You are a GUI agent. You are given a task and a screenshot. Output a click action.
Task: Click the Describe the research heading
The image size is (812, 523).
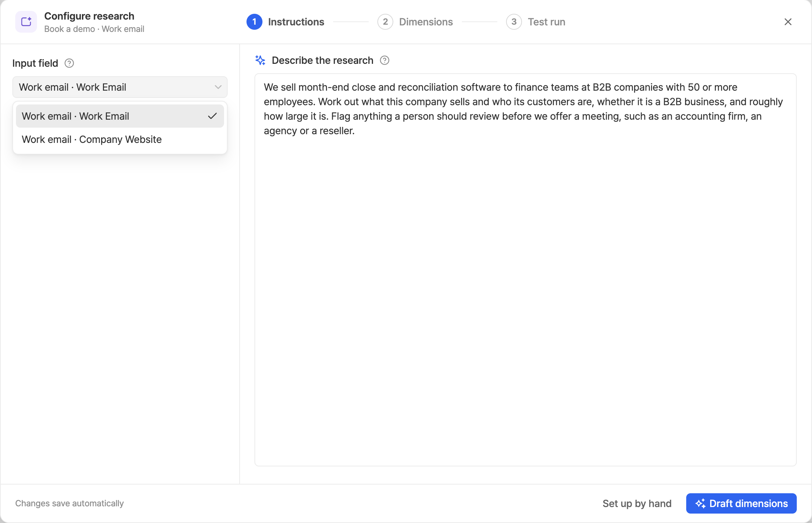(x=323, y=60)
